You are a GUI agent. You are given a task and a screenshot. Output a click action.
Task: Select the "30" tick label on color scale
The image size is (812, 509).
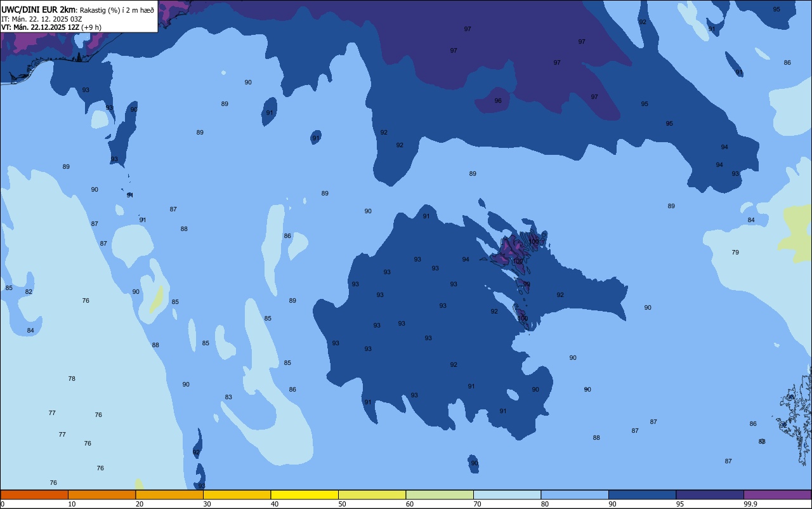207,504
